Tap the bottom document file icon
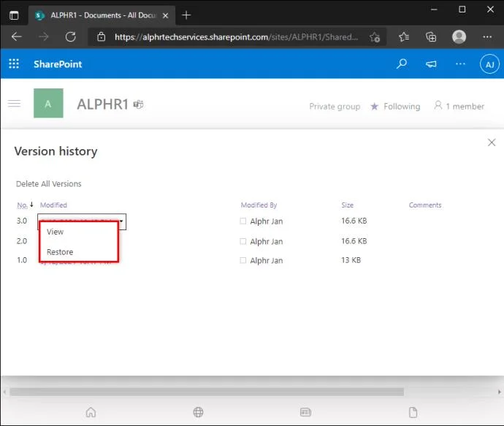 413,412
